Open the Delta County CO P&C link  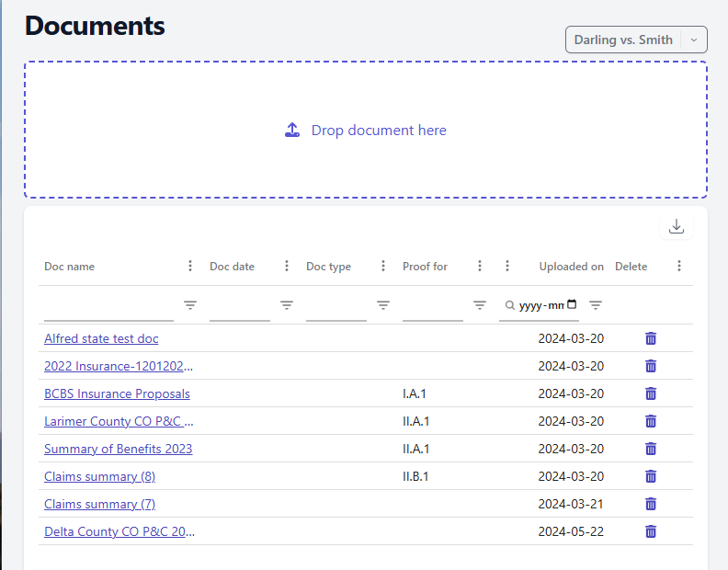(x=119, y=531)
